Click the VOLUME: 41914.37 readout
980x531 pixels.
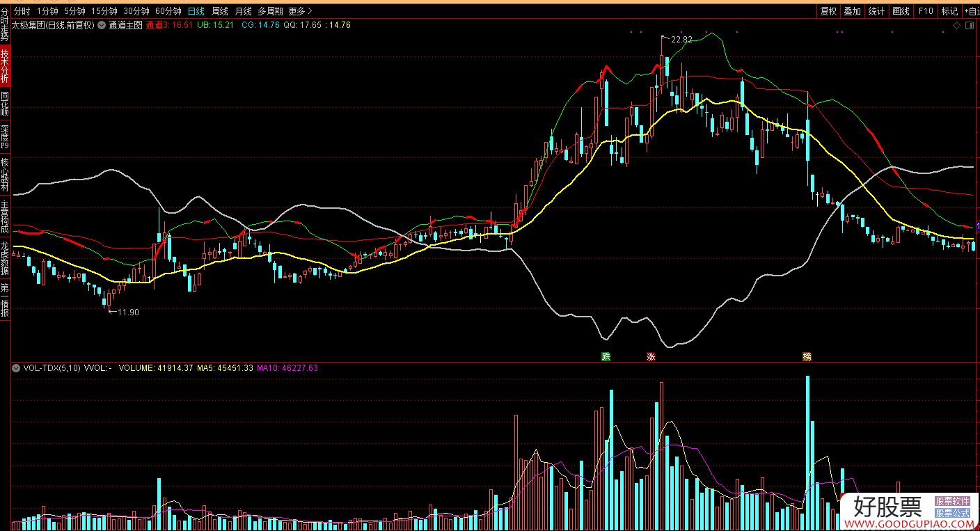coord(157,367)
